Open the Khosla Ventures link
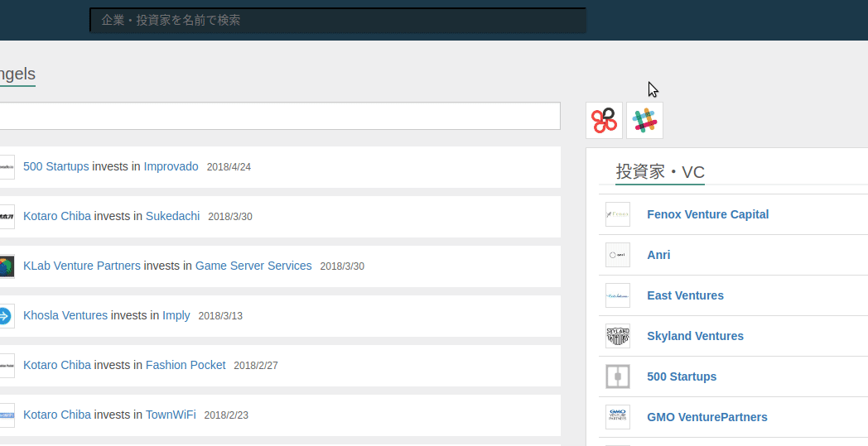The width and height of the screenshot is (868, 446). pyautogui.click(x=65, y=315)
